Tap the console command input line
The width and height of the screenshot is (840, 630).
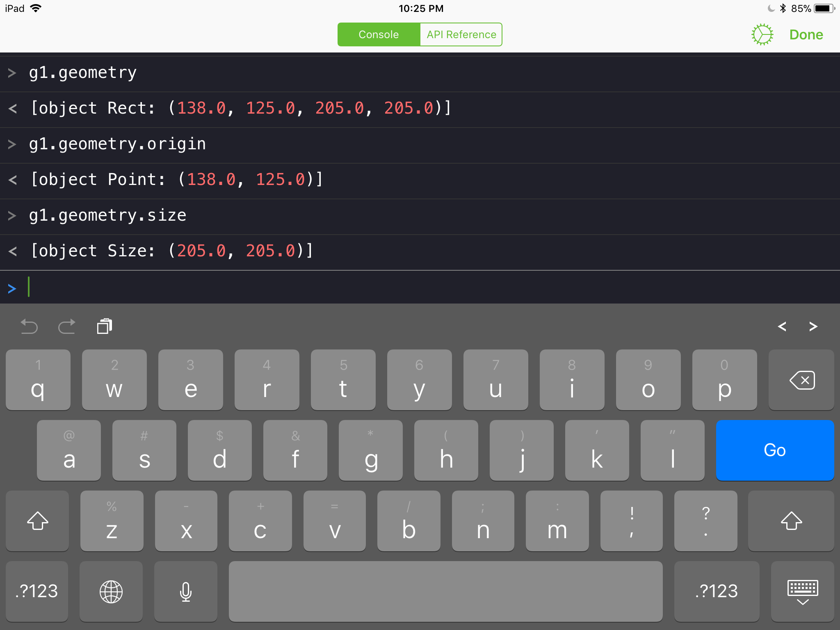pos(410,288)
